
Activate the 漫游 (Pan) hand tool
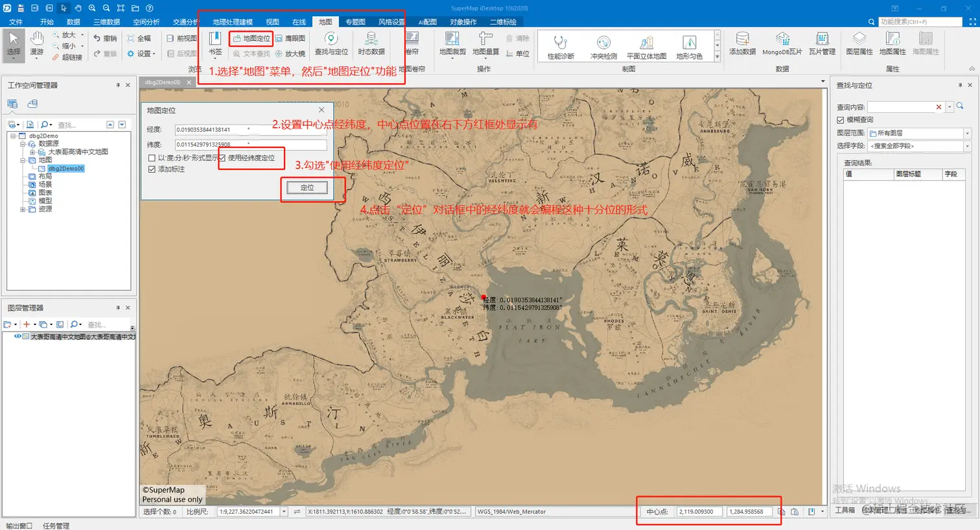coord(37,45)
